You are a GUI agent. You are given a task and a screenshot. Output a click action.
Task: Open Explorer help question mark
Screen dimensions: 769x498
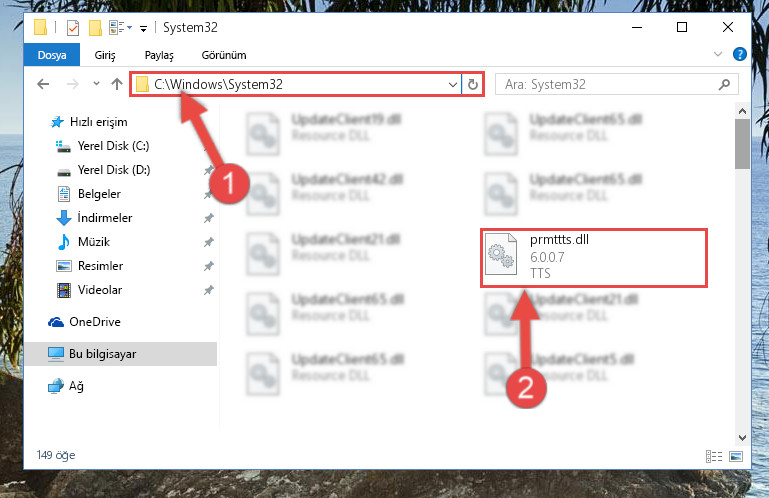click(x=740, y=54)
